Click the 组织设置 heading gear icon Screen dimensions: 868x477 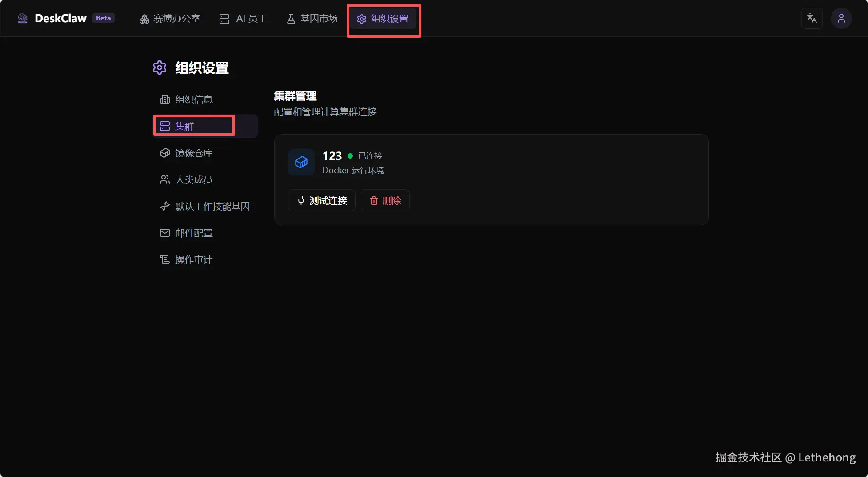point(160,68)
